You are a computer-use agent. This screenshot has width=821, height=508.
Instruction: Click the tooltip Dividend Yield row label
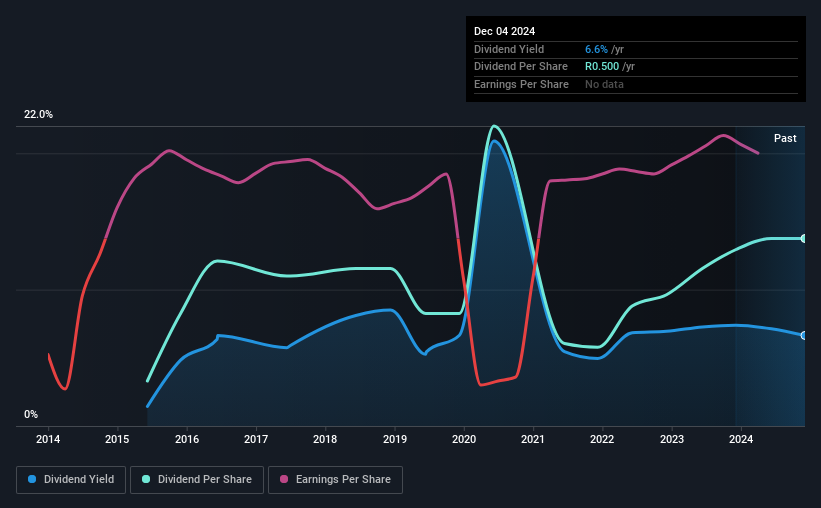[x=509, y=49]
